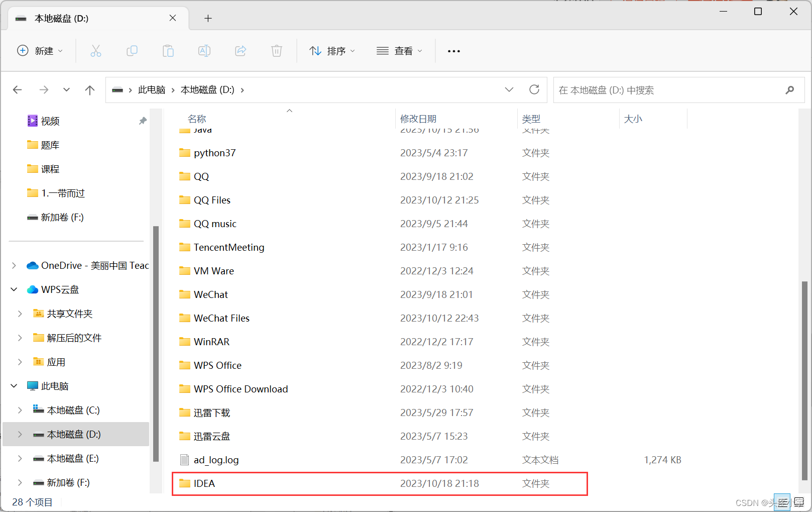
Task: Click the Rename icon in toolbar
Action: click(204, 51)
